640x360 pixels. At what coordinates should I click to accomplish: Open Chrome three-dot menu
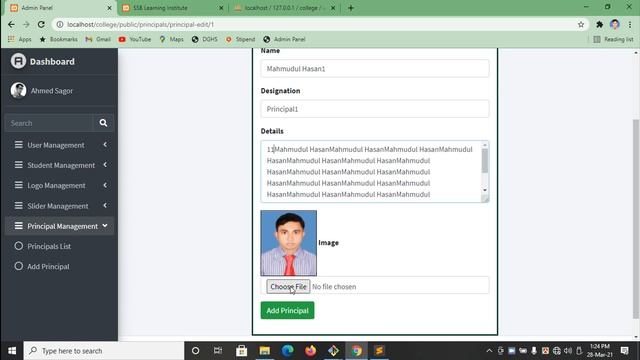click(x=630, y=24)
